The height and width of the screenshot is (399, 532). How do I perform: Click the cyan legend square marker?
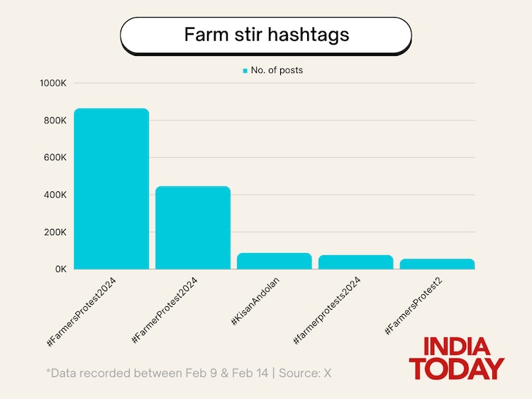coord(245,71)
